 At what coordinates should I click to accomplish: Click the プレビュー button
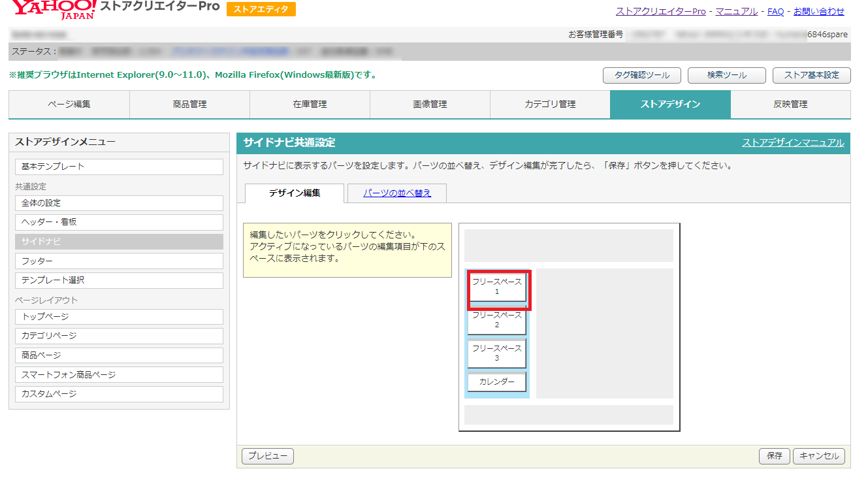[268, 457]
